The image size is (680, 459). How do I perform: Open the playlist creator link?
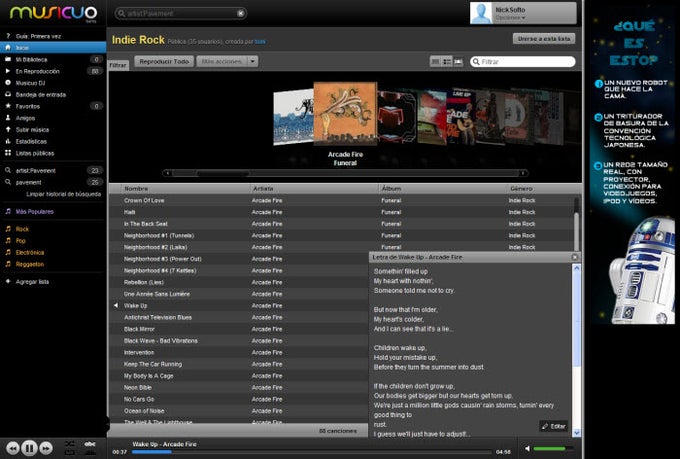coord(260,42)
